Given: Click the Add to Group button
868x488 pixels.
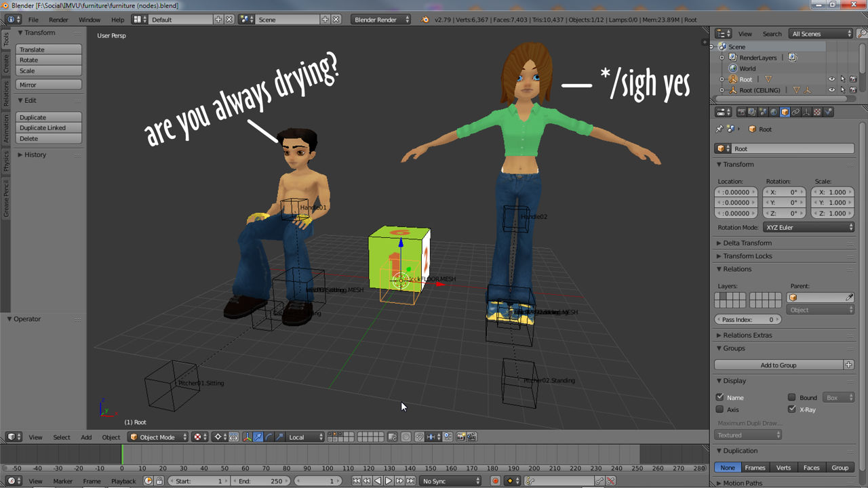Looking at the screenshot, I should (778, 365).
